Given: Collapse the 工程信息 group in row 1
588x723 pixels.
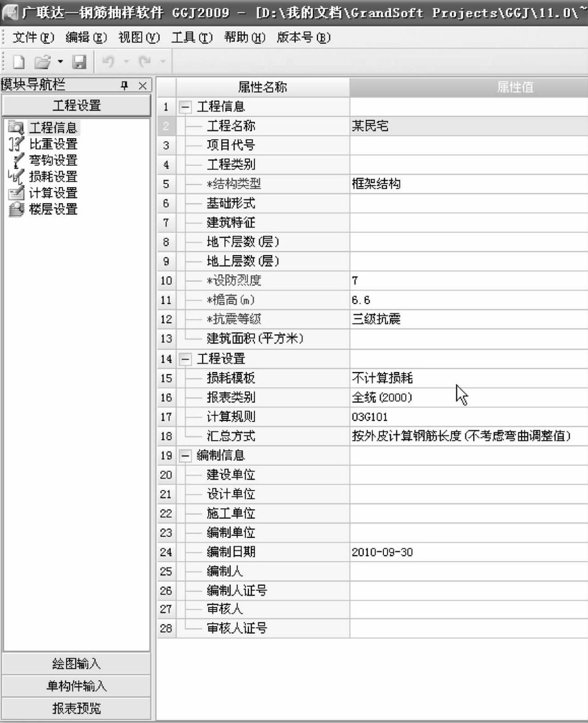Looking at the screenshot, I should coord(185,107).
